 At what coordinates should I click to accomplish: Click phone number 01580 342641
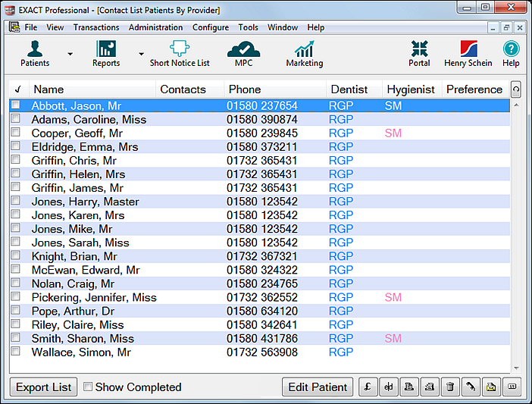[x=262, y=324]
